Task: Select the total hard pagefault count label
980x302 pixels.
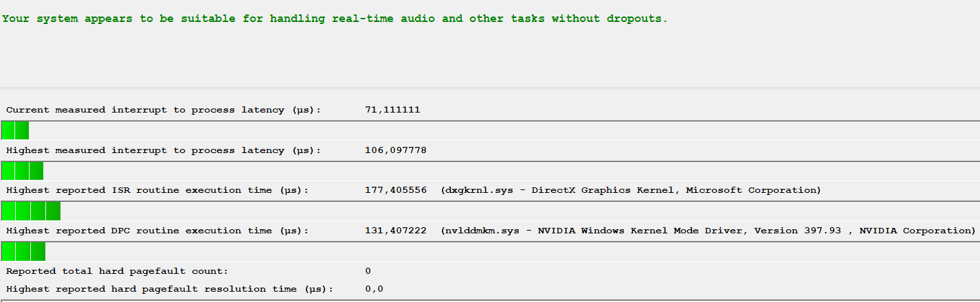Action: (117, 271)
